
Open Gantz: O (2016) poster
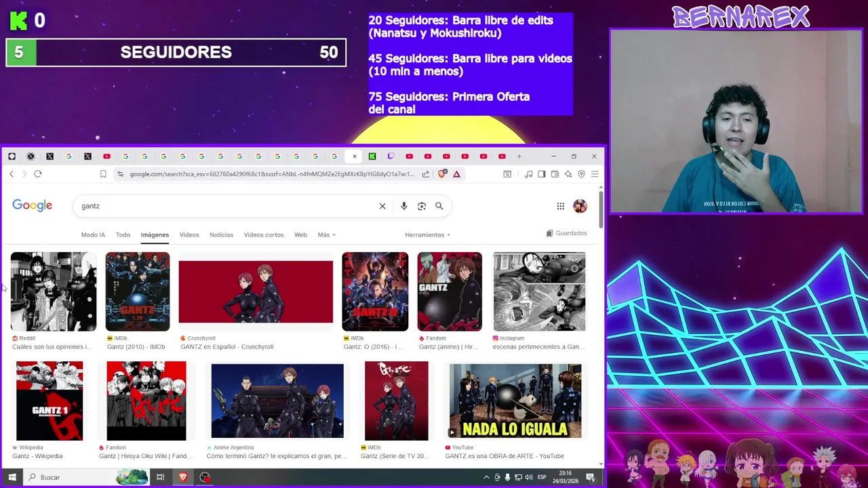point(375,291)
